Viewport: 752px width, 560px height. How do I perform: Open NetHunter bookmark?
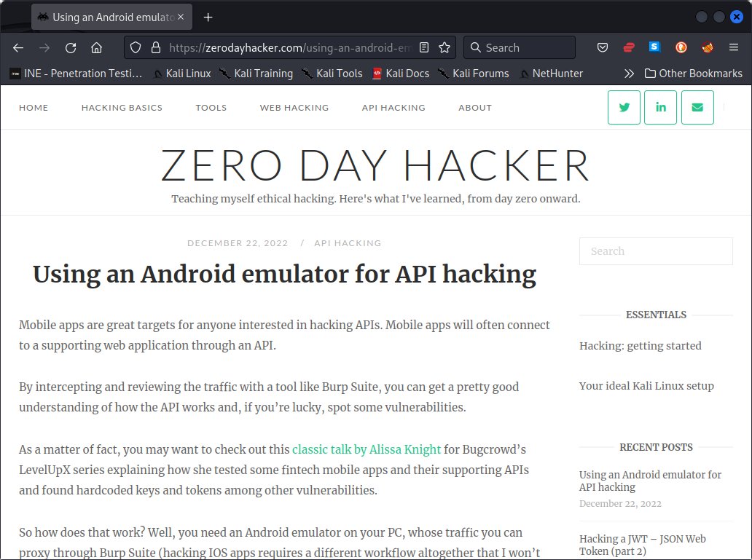[x=551, y=74]
